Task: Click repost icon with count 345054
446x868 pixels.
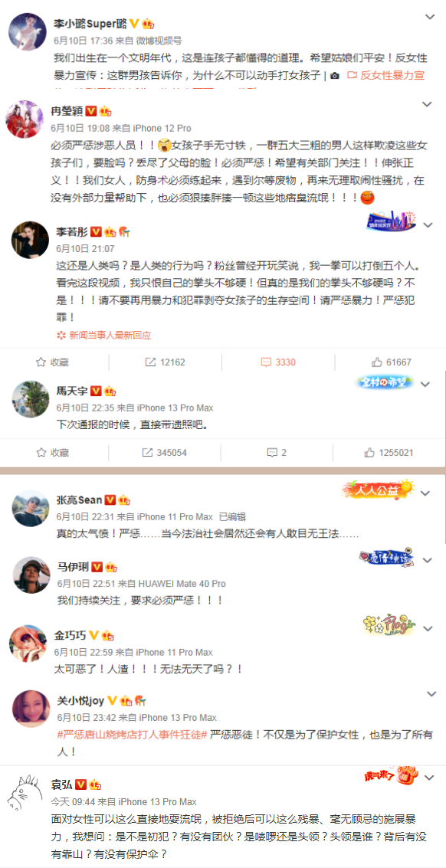Action: click(147, 452)
